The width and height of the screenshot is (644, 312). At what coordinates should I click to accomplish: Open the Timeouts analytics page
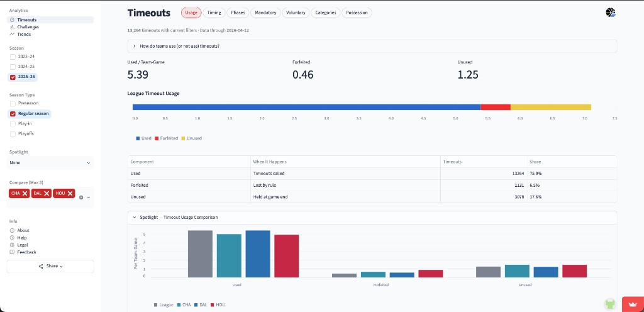tap(50, 19)
